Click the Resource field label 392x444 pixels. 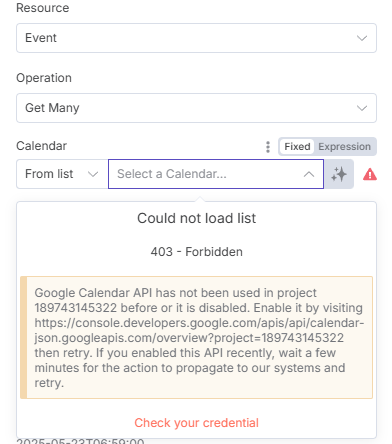pyautogui.click(x=43, y=8)
